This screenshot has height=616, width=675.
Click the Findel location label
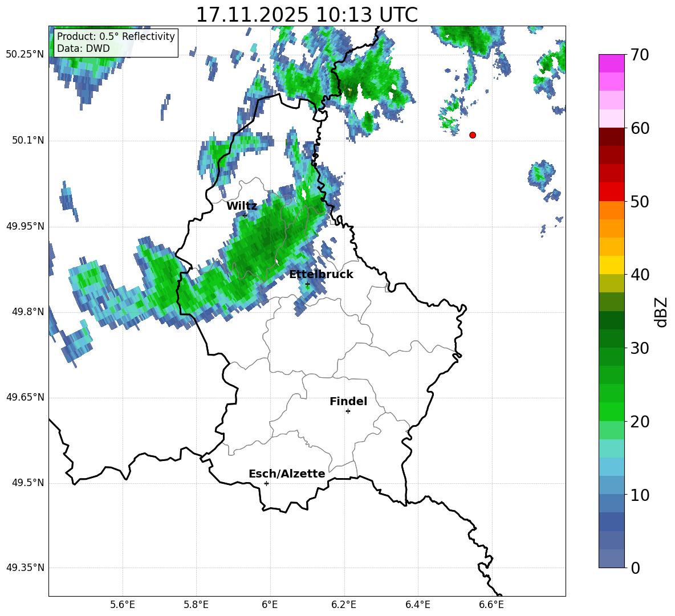coord(348,401)
